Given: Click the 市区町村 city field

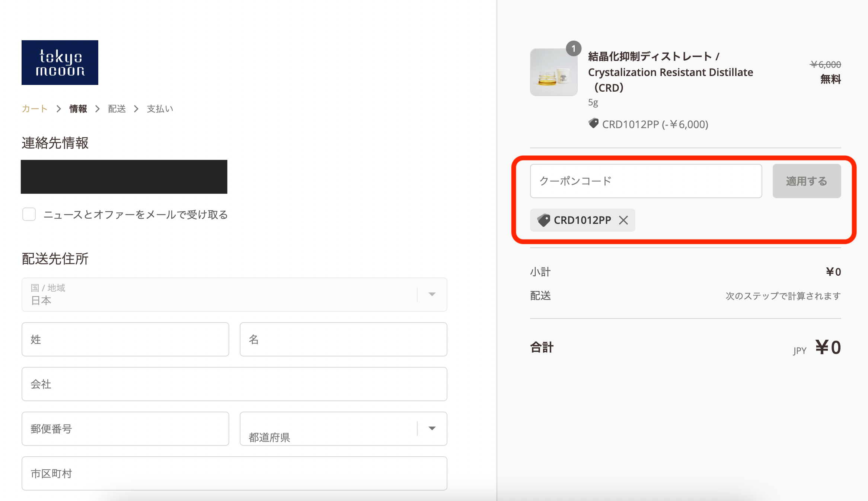Looking at the screenshot, I should coord(234,473).
